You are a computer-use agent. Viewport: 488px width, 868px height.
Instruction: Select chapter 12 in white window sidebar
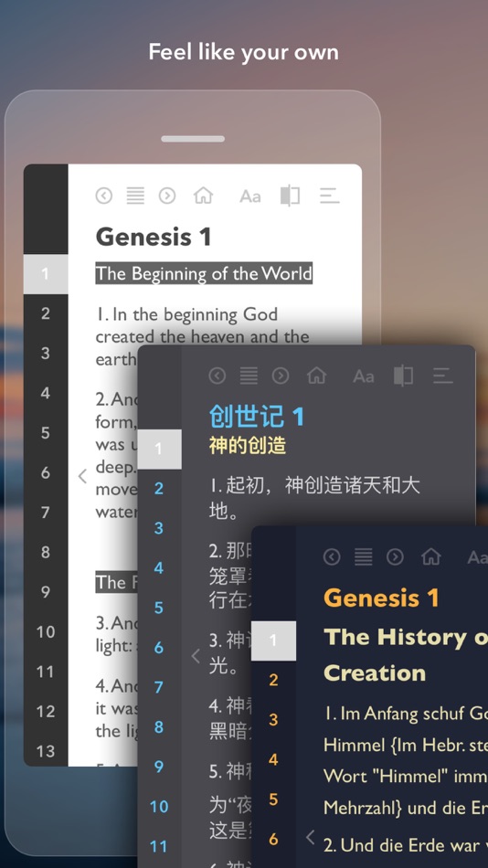coord(46,712)
